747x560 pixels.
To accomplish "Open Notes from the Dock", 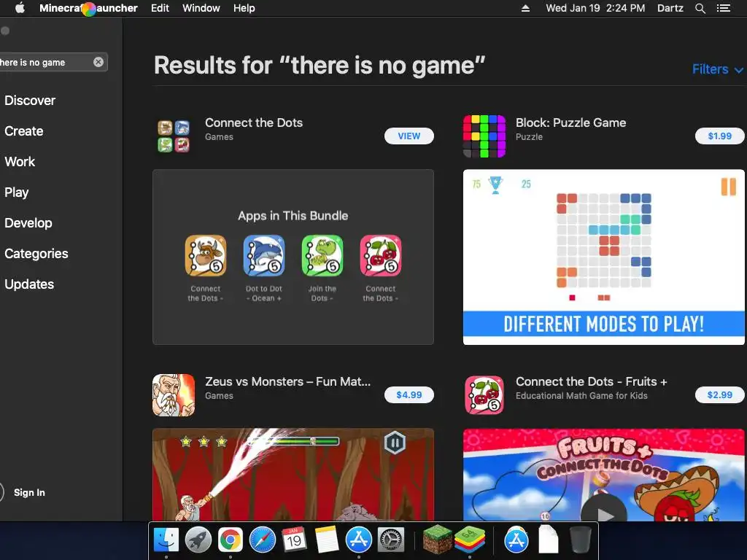I will [x=326, y=540].
